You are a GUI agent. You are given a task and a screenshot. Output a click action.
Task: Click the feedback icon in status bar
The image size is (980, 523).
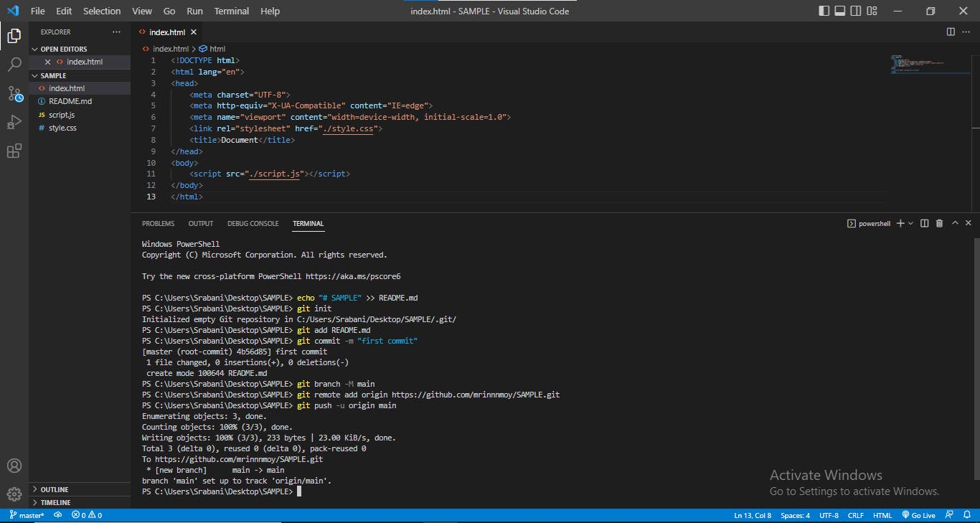pos(949,515)
